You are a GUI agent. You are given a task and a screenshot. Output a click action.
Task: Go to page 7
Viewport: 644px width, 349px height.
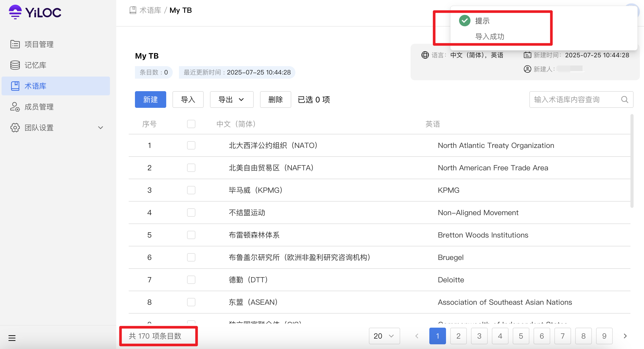tap(563, 336)
